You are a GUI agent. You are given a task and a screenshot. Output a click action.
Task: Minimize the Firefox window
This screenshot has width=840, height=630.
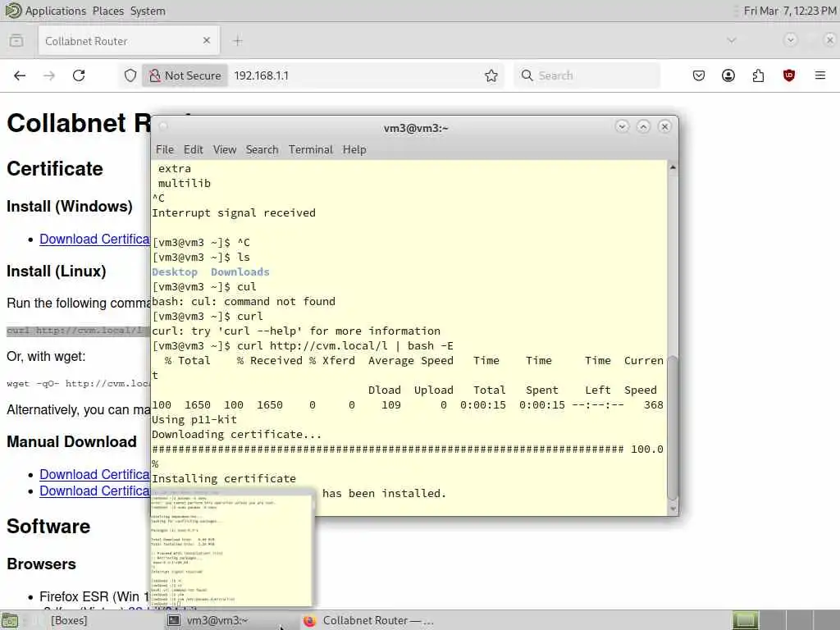790,40
